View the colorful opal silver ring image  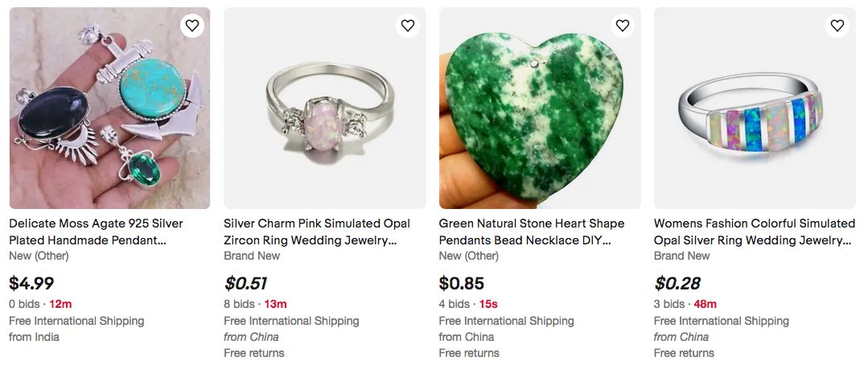[x=755, y=109]
